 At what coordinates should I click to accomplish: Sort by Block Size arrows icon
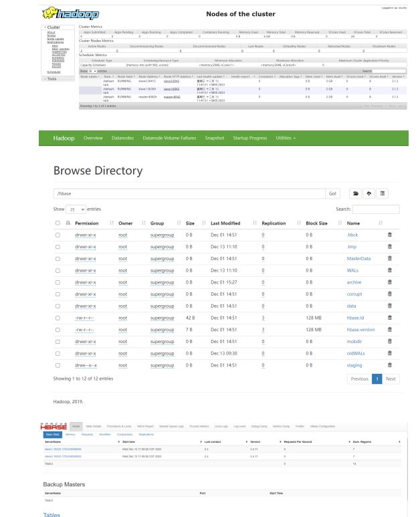click(x=340, y=223)
